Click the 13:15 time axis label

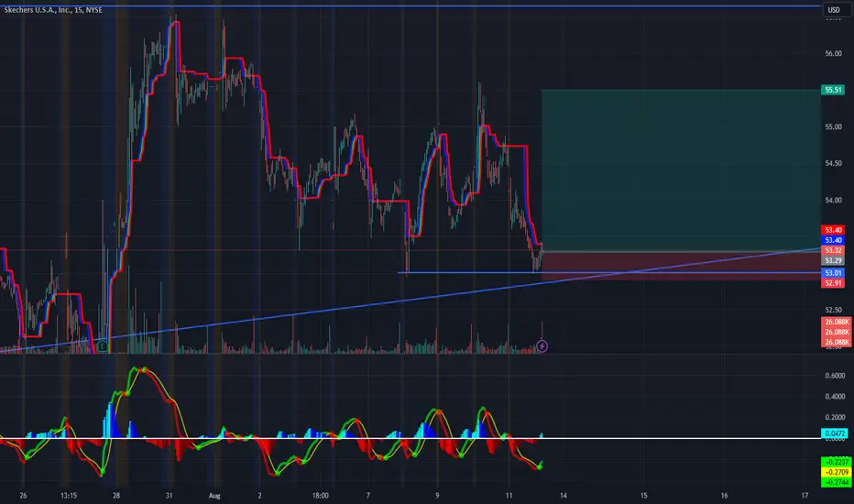[69, 496]
